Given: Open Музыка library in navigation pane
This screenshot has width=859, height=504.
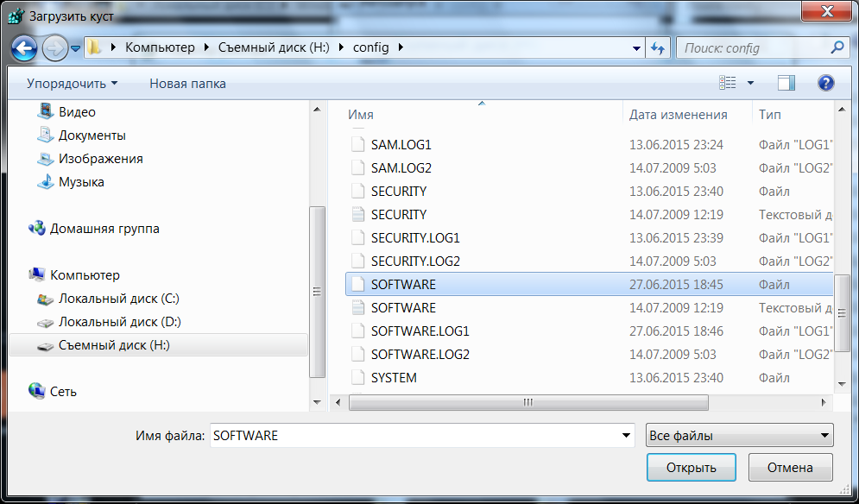Looking at the screenshot, I should point(80,182).
